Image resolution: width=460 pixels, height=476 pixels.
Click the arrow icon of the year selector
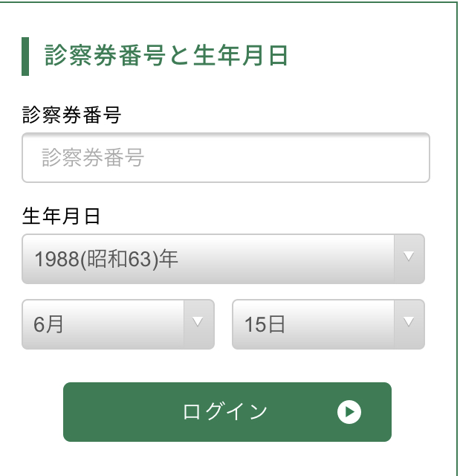tap(409, 257)
